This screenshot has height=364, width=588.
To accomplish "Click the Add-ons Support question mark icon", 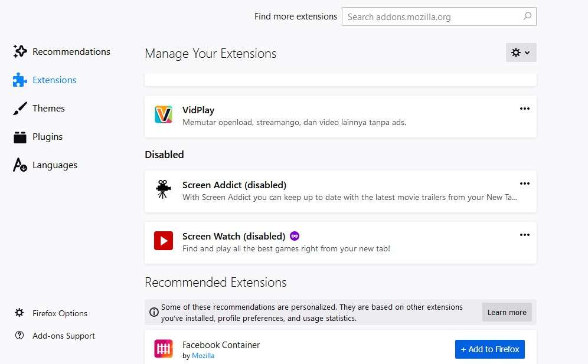I will [19, 335].
